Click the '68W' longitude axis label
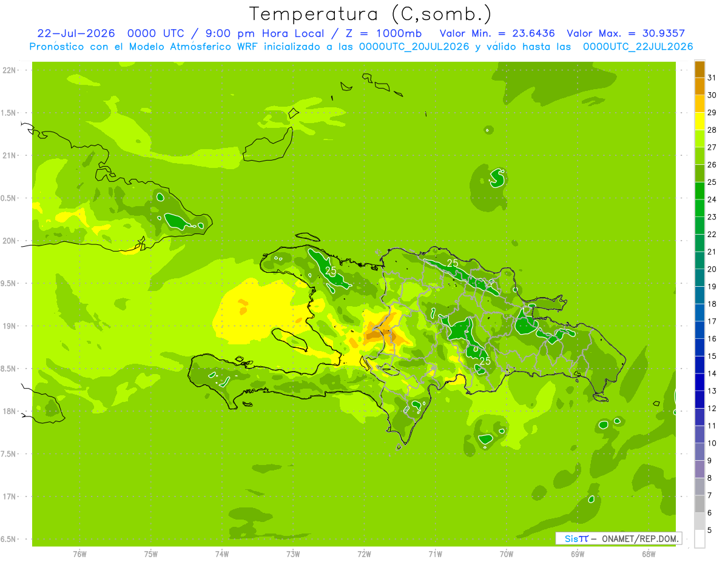The width and height of the screenshot is (728, 562). [649, 554]
